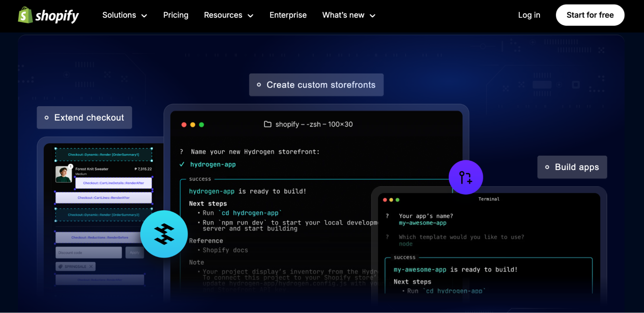Viewport: 644px width, 313px height.
Task: Open the What's new dropdown
Action: pos(349,15)
